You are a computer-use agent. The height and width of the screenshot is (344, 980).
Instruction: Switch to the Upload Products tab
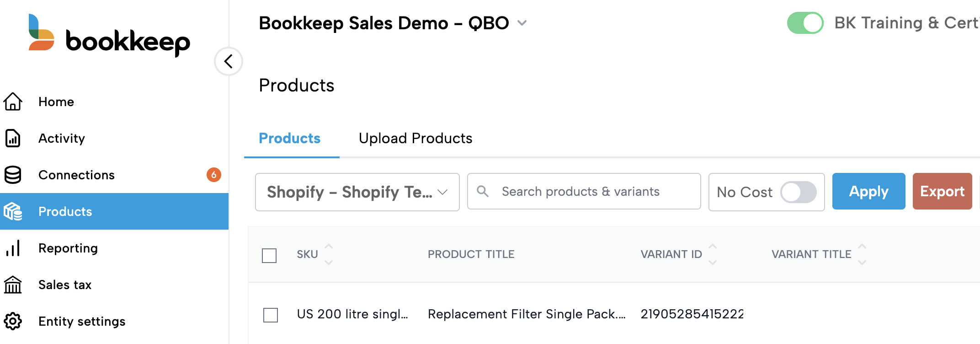pyautogui.click(x=415, y=138)
